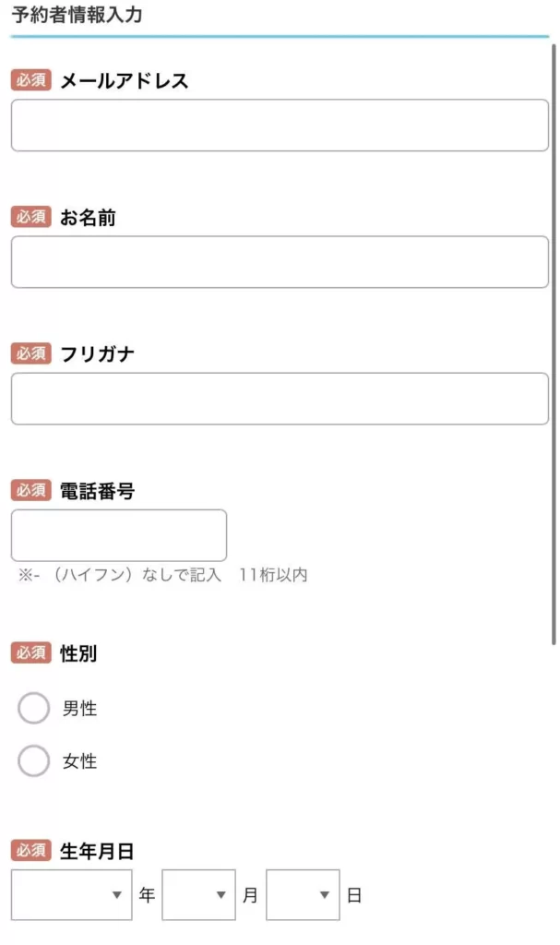The image size is (560, 945).
Task: Click the ハイフンなしで記入 hint text
Action: coord(162,576)
